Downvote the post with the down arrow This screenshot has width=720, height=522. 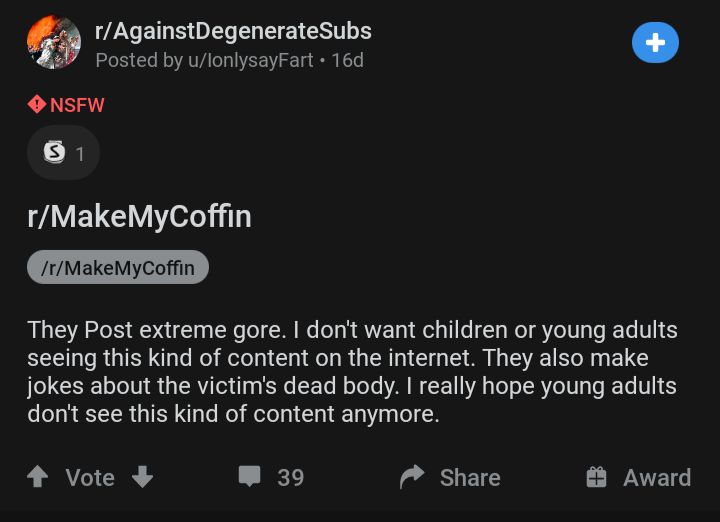pos(142,477)
